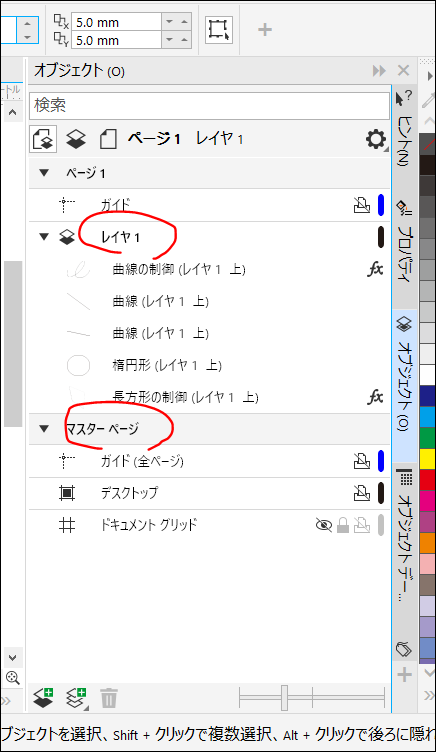The height and width of the screenshot is (752, 436).
Task: Click the treat-as-filled selection icon in toolbar
Action: coord(219,30)
